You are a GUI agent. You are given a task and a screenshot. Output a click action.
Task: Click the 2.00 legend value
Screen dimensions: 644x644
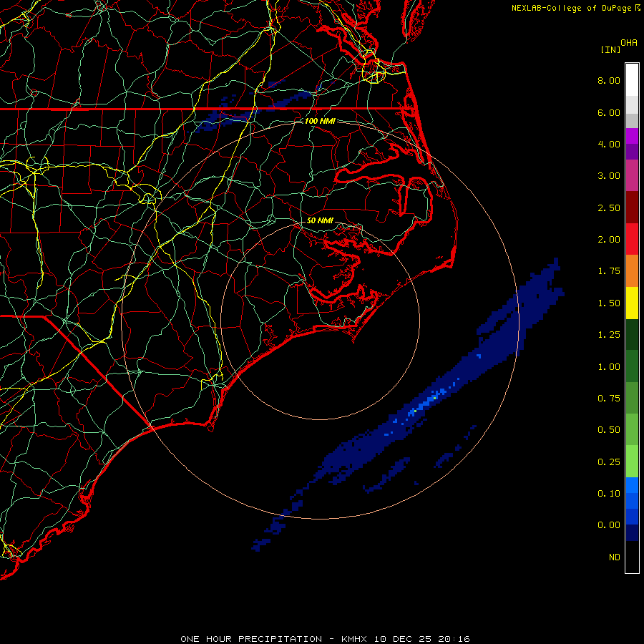[609, 240]
